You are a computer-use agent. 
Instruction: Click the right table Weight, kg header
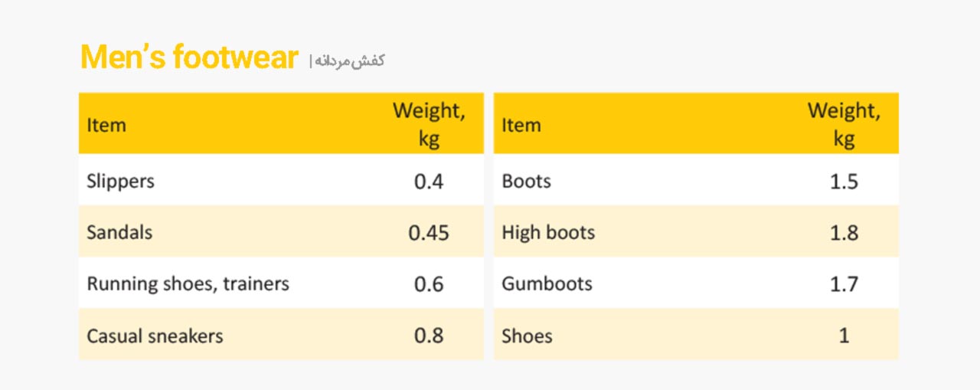tap(844, 124)
